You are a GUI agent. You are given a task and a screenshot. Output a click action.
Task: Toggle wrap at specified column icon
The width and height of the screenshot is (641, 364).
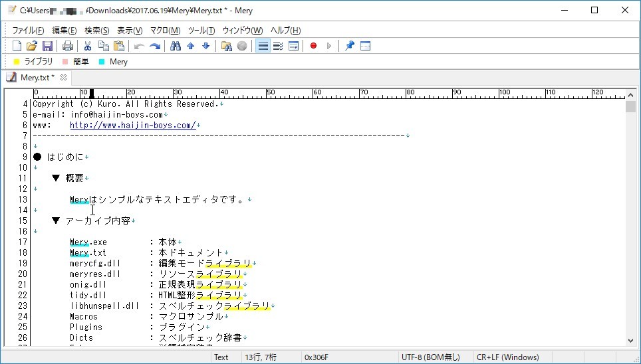pos(278,46)
